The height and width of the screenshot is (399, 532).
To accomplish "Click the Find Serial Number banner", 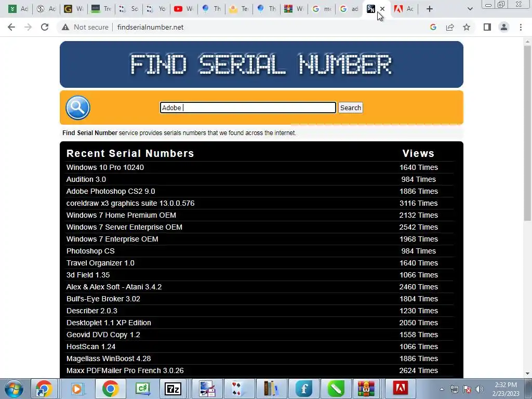I will [261, 64].
